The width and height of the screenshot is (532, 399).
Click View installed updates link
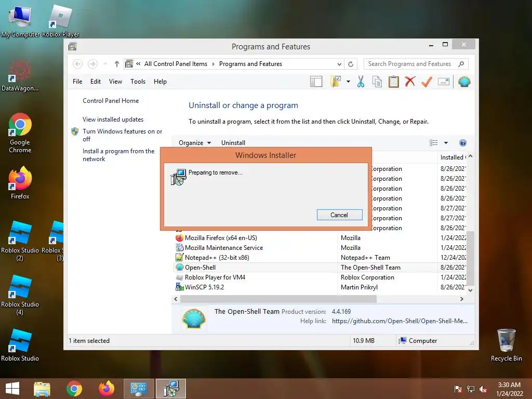point(113,119)
